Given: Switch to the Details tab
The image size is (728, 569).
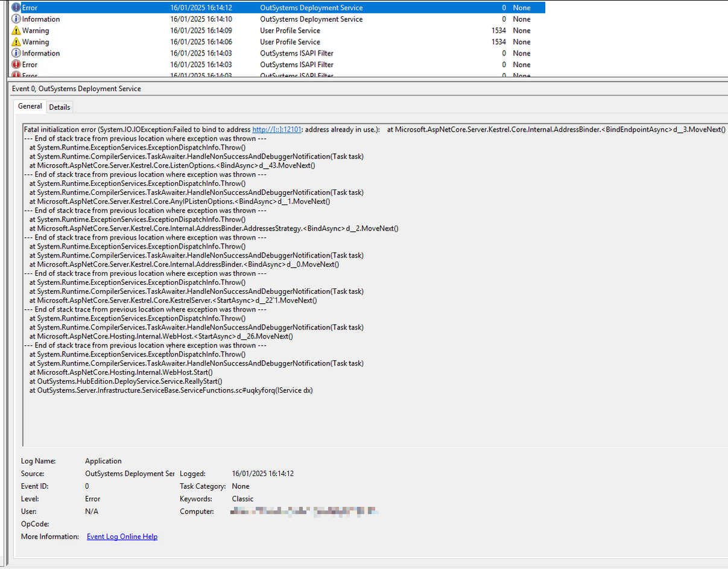Looking at the screenshot, I should pos(59,107).
